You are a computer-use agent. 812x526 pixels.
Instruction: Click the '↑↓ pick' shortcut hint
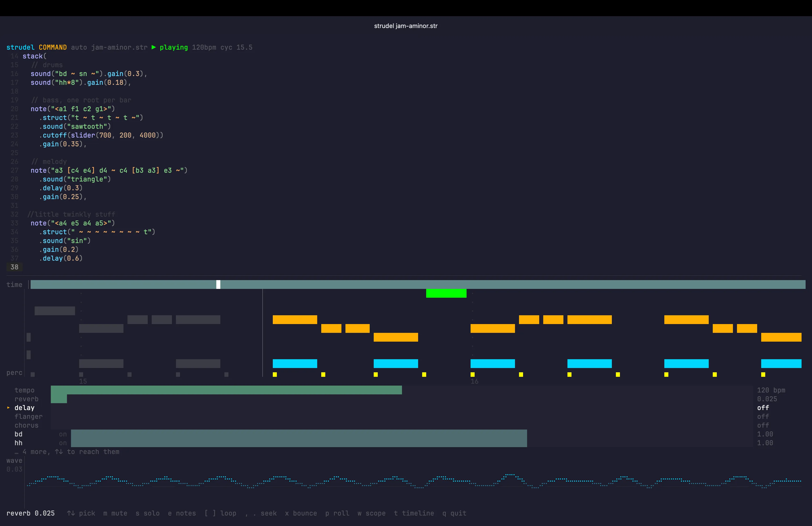pyautogui.click(x=81, y=513)
